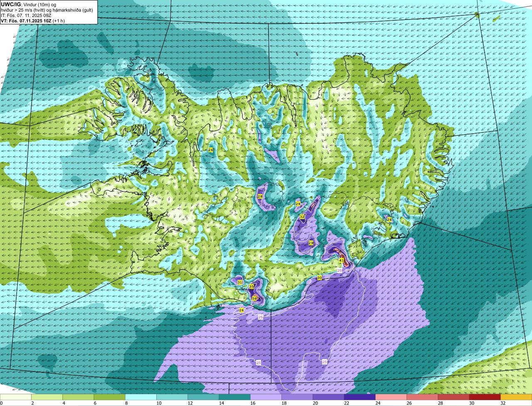Select the 20–22 m/s violet legend swatch
The image size is (532, 406).
pos(328,397)
